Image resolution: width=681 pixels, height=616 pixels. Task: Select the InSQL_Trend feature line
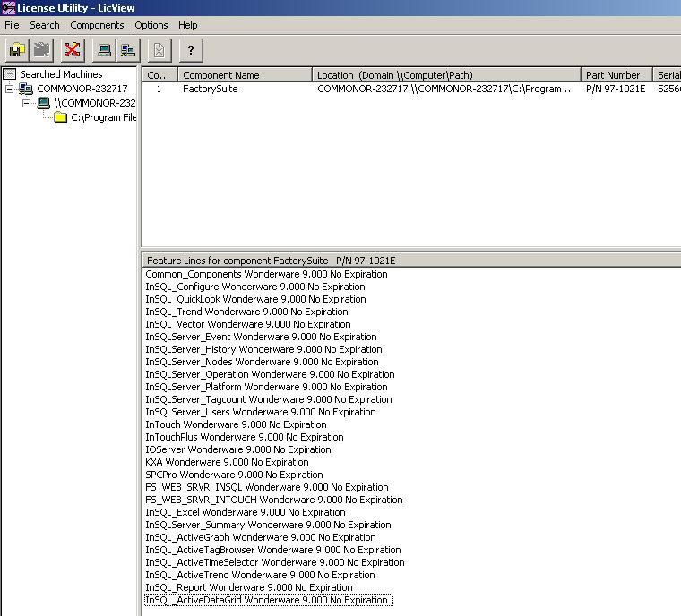(x=246, y=312)
